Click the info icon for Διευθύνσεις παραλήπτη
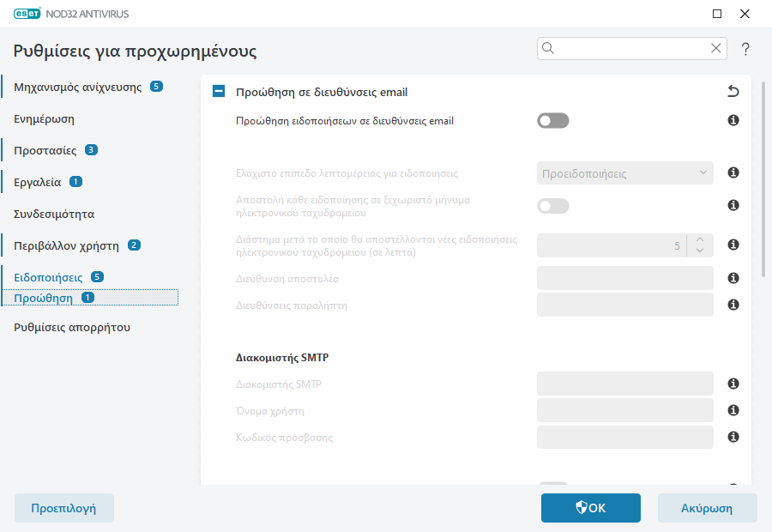The height and width of the screenshot is (532, 772). click(733, 305)
